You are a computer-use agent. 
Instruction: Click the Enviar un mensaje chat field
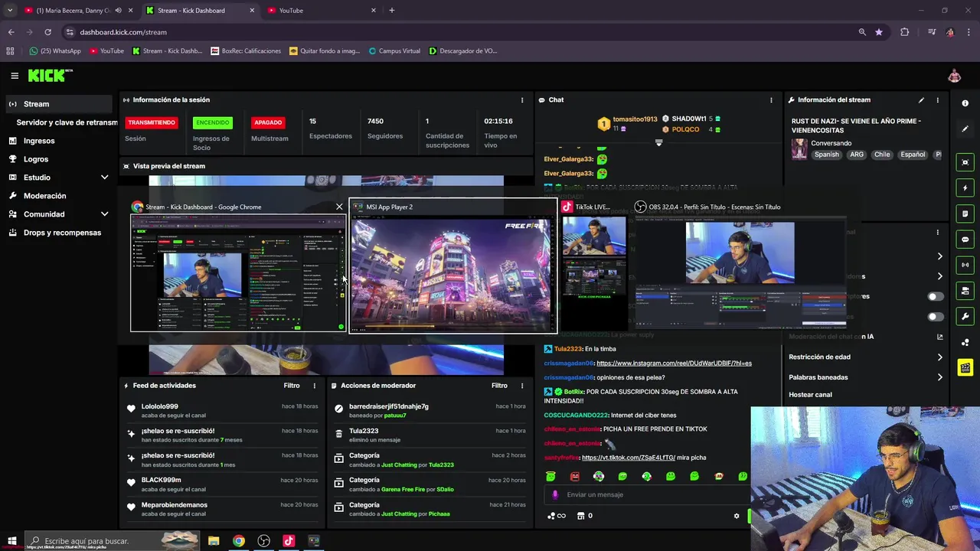pyautogui.click(x=647, y=494)
